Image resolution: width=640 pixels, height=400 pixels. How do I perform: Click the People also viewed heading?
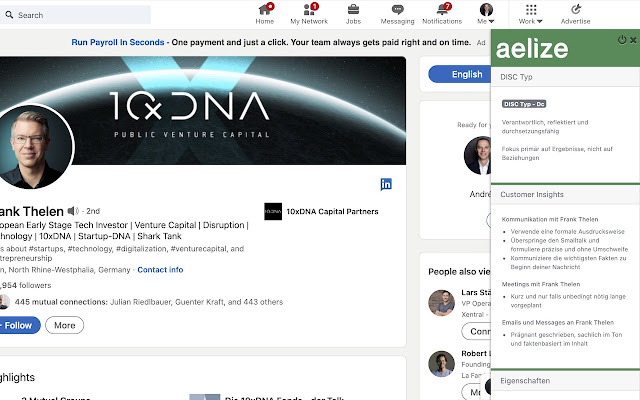pyautogui.click(x=460, y=271)
